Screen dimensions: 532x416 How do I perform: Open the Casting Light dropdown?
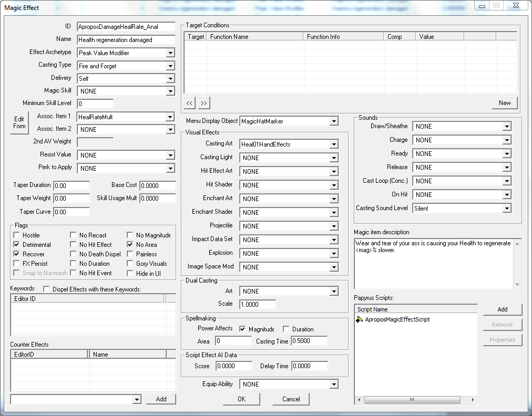[334, 158]
